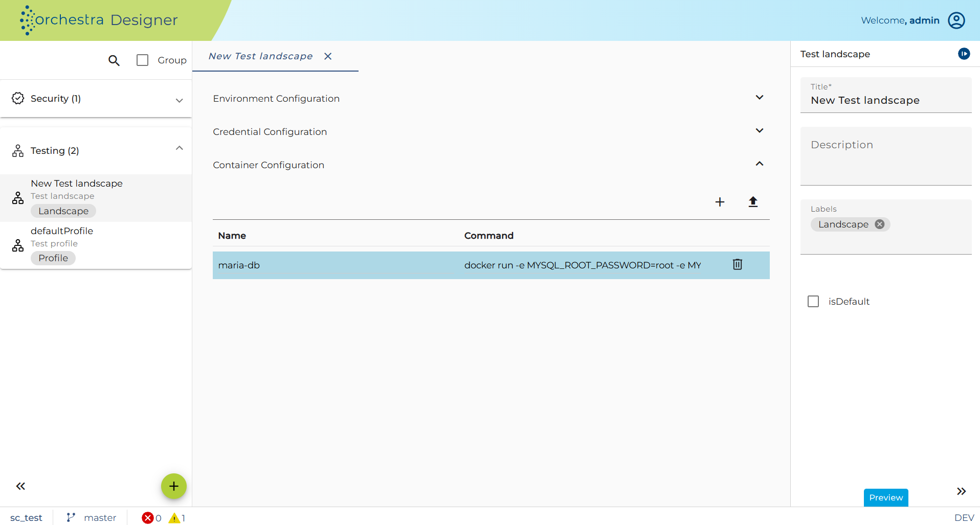The height and width of the screenshot is (525, 980).
Task: Collapse the right panel with double chevron
Action: tap(961, 491)
